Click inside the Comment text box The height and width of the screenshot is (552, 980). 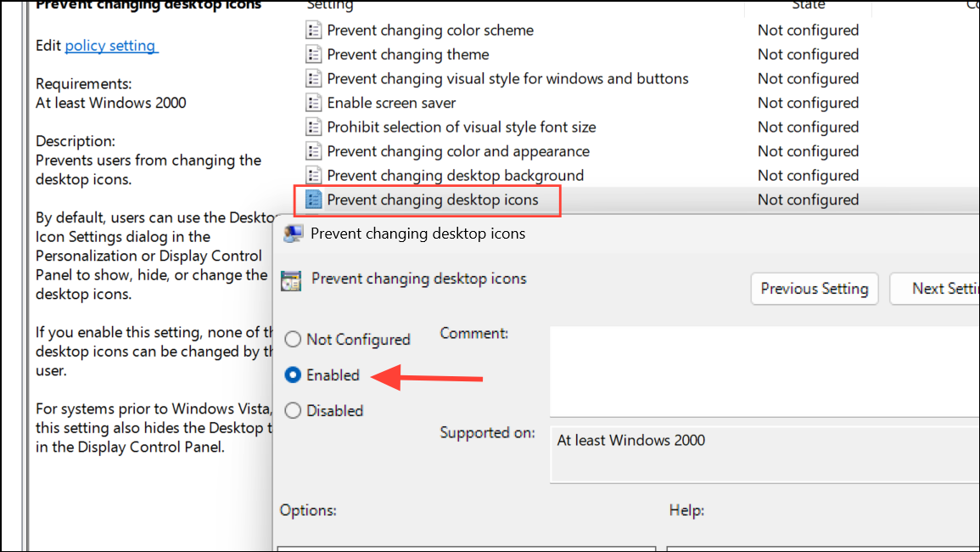764,371
